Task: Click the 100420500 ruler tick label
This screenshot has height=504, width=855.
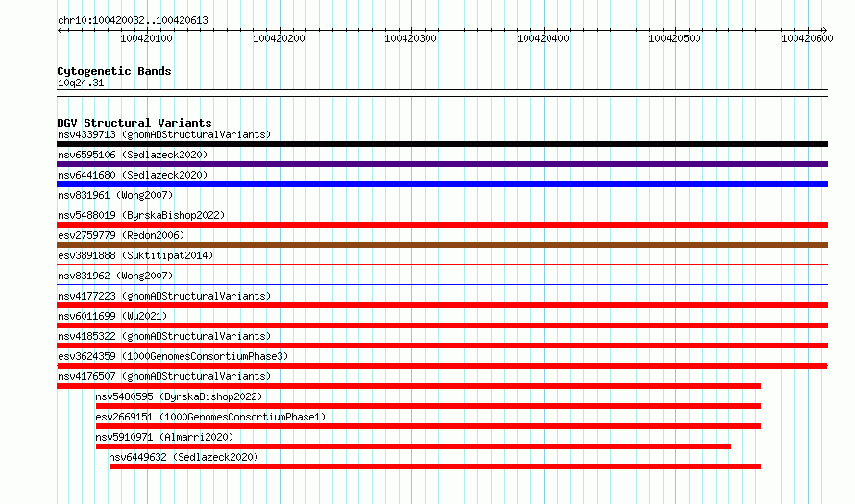Action: [674, 38]
